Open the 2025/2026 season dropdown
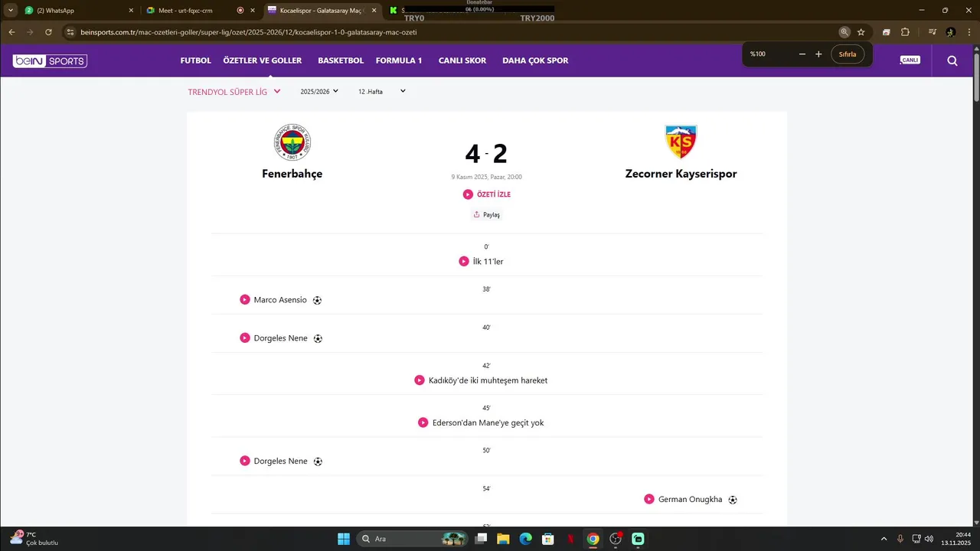 point(319,92)
